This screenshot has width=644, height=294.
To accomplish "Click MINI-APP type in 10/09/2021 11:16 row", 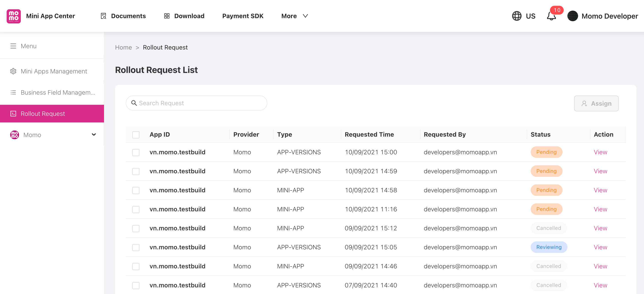I will point(290,209).
